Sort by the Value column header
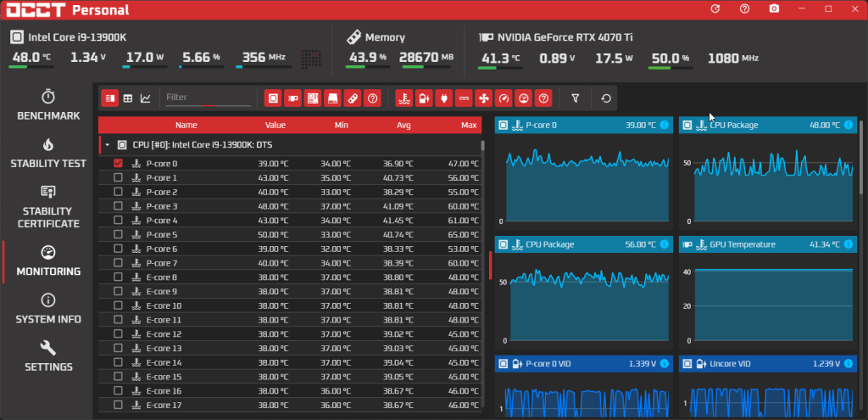The width and height of the screenshot is (868, 420). pyautogui.click(x=275, y=126)
